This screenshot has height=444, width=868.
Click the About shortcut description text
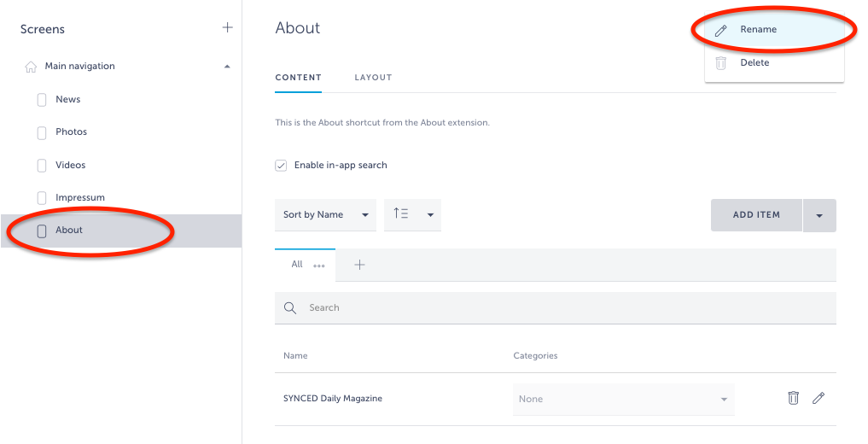pyautogui.click(x=382, y=122)
